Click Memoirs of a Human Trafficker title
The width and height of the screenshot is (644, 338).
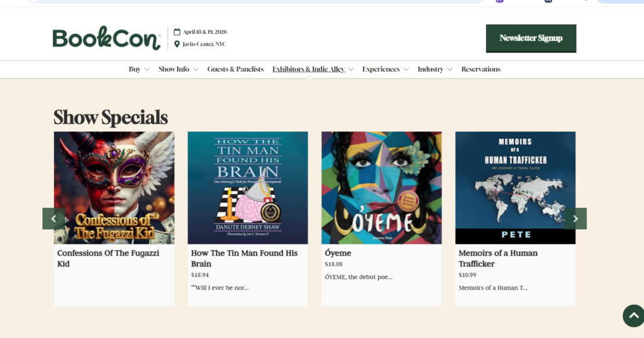pyautogui.click(x=498, y=258)
